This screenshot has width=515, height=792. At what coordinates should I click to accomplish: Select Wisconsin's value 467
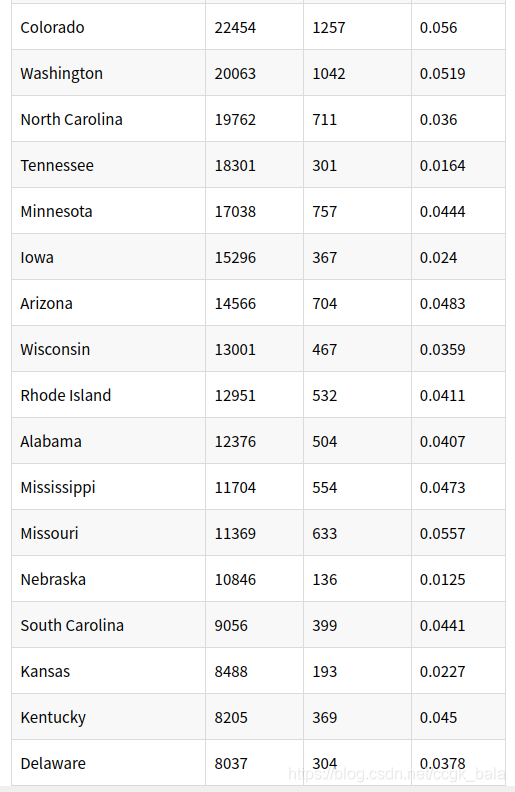(x=324, y=350)
